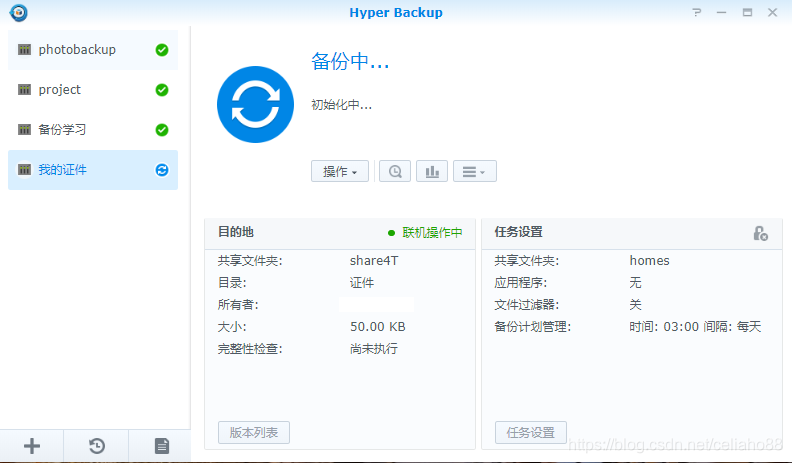Viewport: 792px width, 463px height.
Task: Expand the hamburger menu dropdown button
Action: pyautogui.click(x=475, y=171)
